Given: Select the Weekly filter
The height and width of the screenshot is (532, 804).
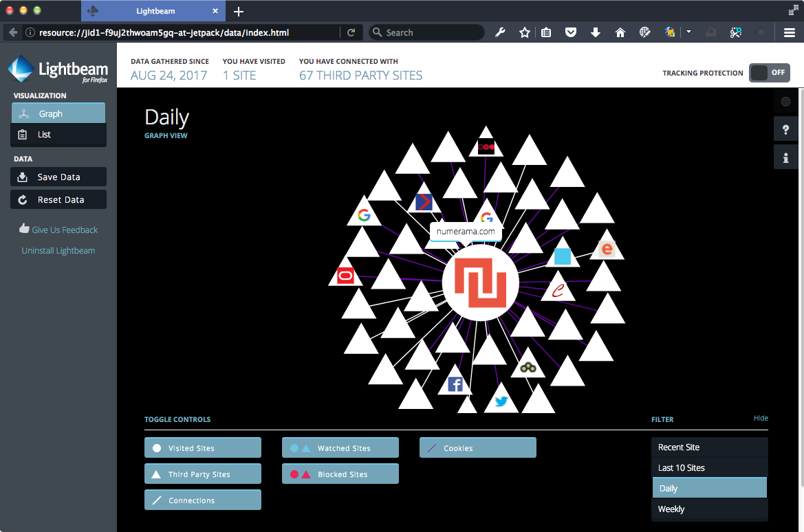Looking at the screenshot, I should pos(710,509).
